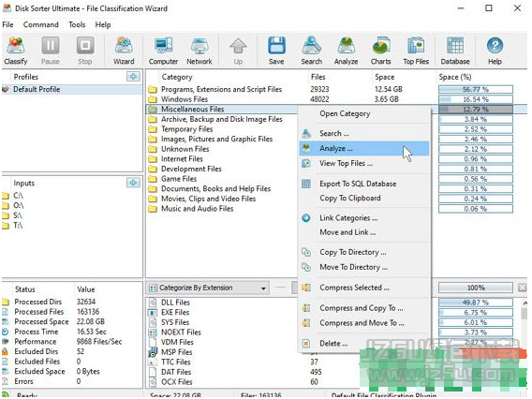This screenshot has height=399, width=532.
Task: Sort by the Space (%) column header
Action: (455, 77)
